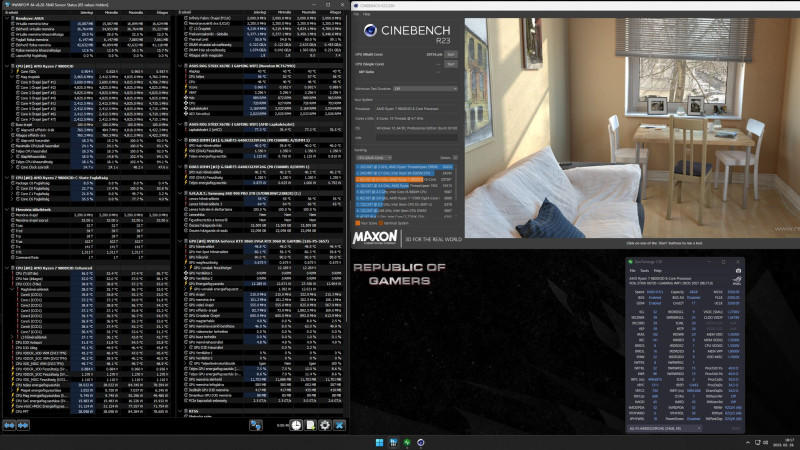800x450 pixels.
Task: Collapse Rendszer: ASUS sensor group
Action: (7, 18)
